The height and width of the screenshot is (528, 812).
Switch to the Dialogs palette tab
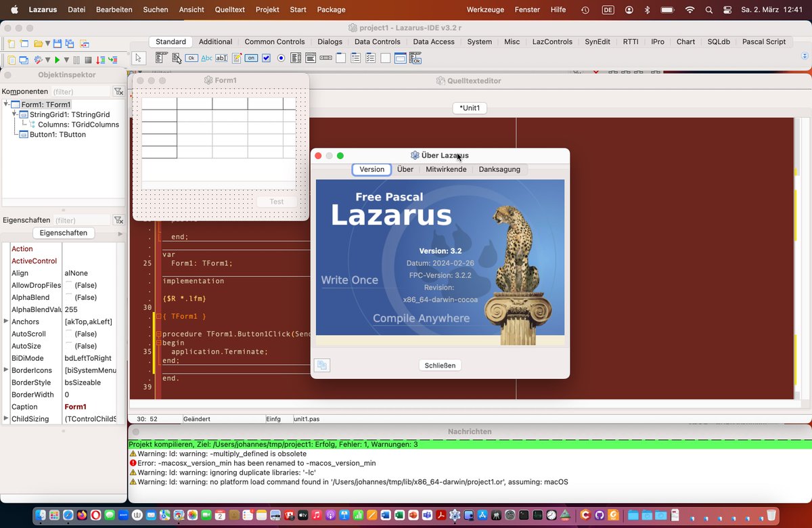(330, 41)
